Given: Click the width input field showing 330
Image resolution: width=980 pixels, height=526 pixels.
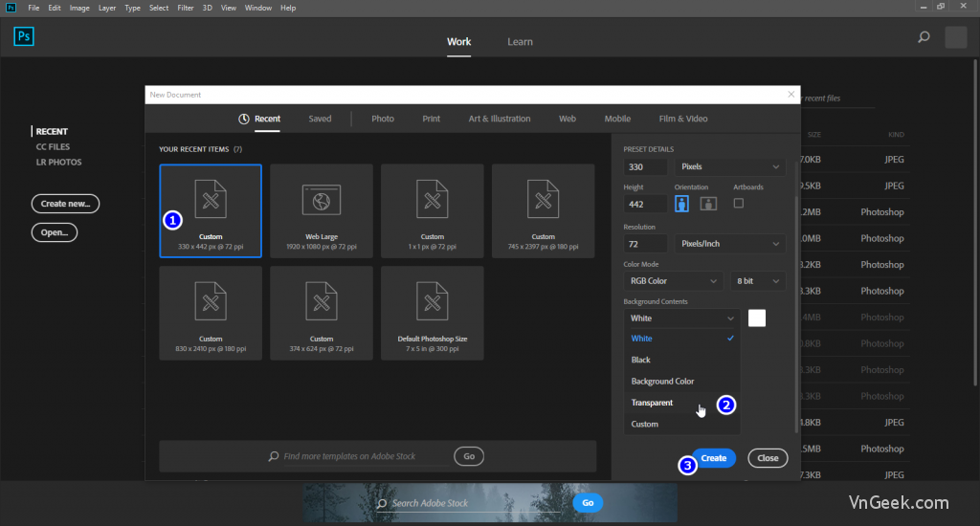Looking at the screenshot, I should click(645, 166).
